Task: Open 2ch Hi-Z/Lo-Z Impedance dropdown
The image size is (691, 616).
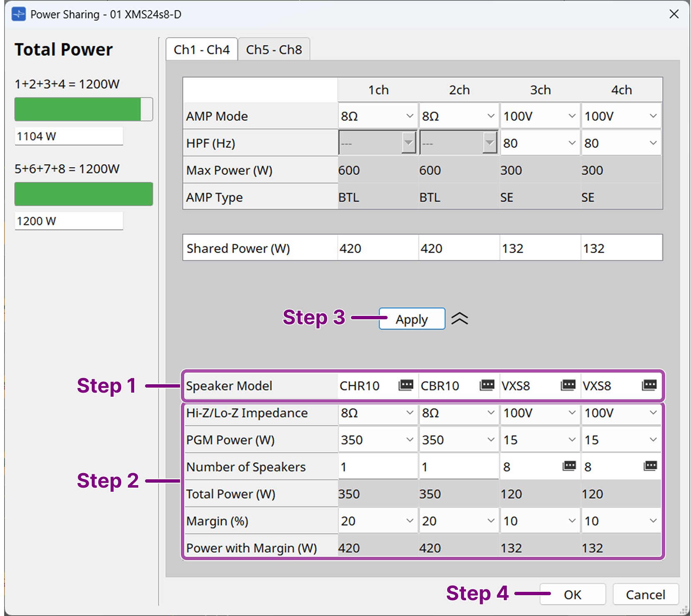Action: [459, 413]
